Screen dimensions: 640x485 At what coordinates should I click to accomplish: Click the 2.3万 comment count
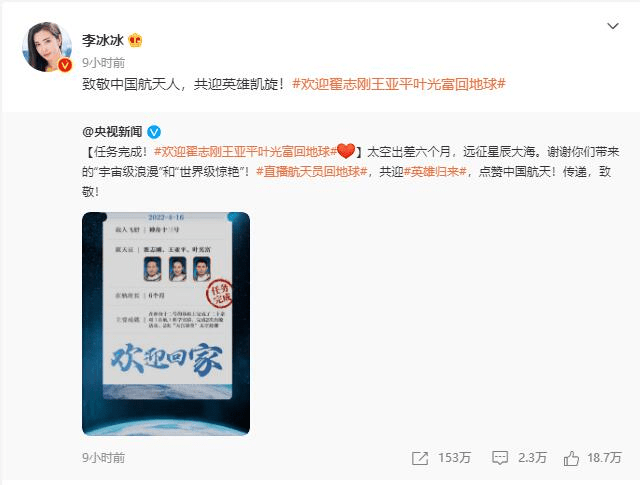532,458
